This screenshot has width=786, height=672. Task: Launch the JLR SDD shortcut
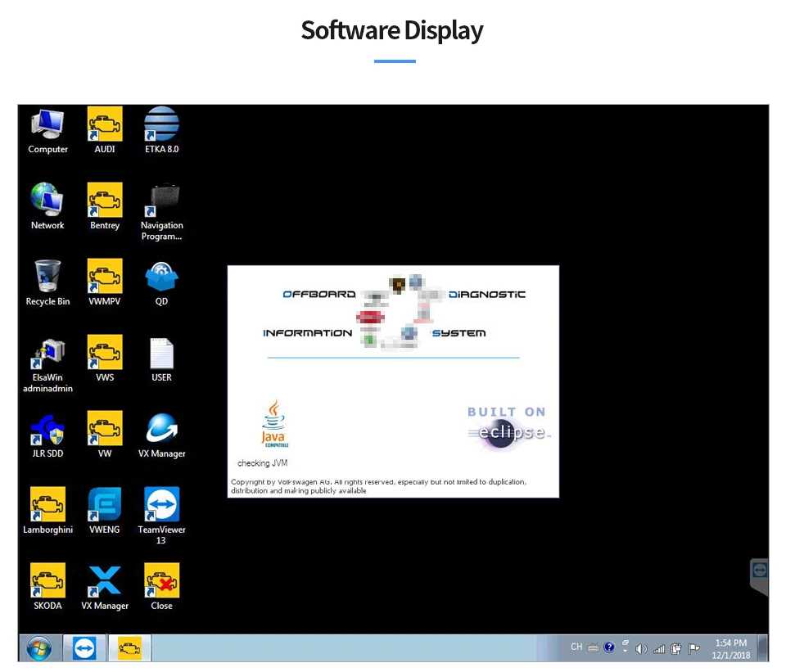click(x=47, y=435)
